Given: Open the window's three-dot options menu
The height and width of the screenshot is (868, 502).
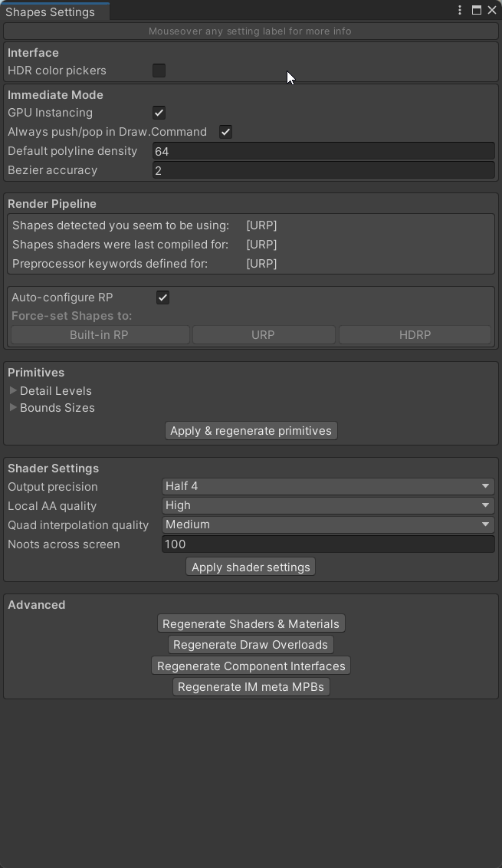Looking at the screenshot, I should click(x=459, y=10).
